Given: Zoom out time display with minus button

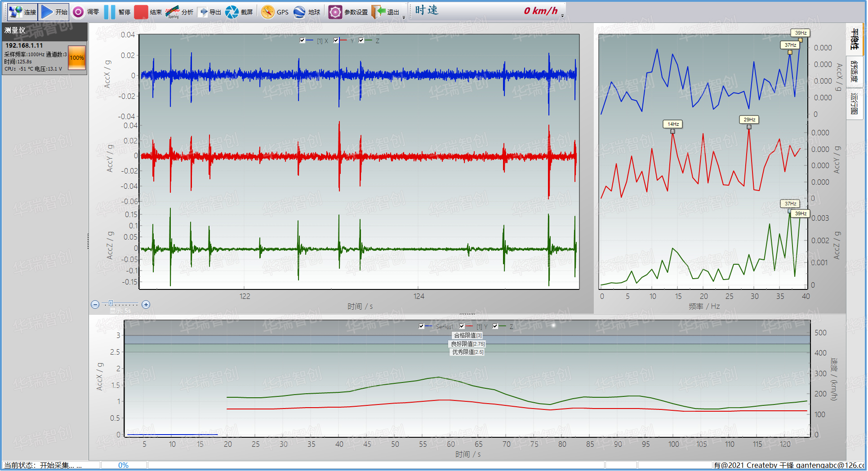Looking at the screenshot, I should [x=95, y=305].
